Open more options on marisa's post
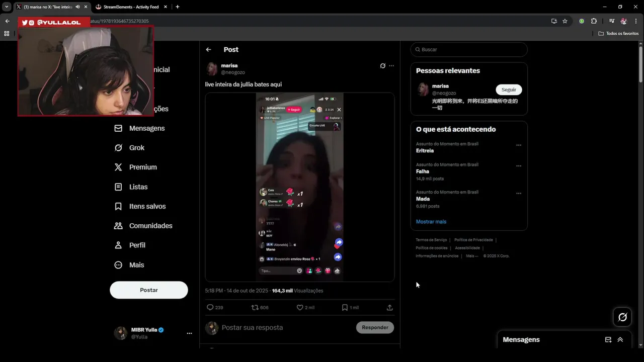 pos(391,66)
